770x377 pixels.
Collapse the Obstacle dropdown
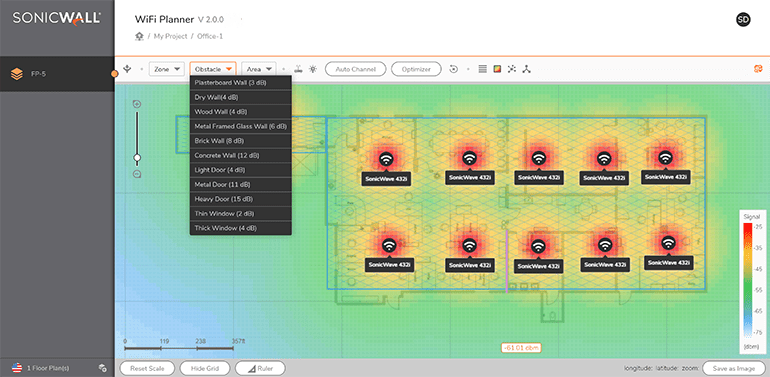coord(213,69)
